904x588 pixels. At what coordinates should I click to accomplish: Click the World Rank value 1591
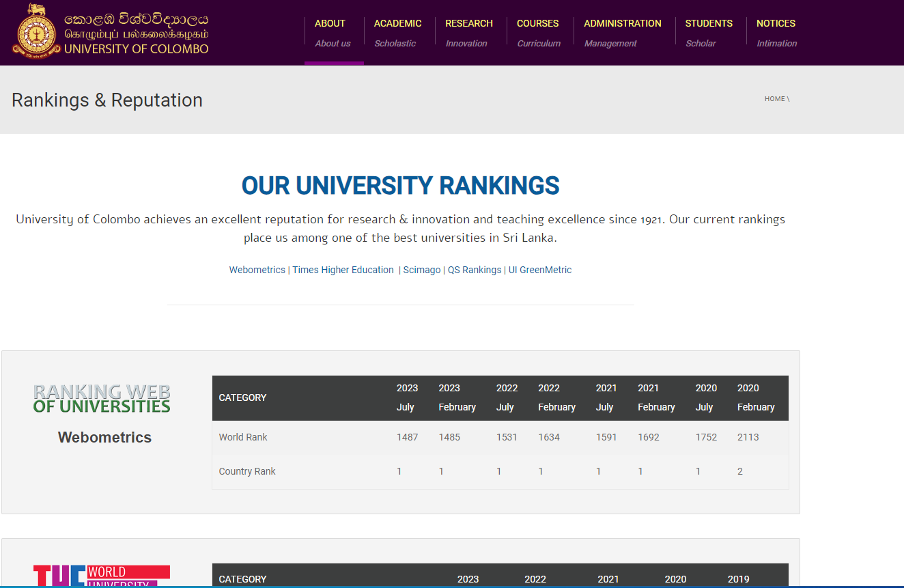[606, 437]
